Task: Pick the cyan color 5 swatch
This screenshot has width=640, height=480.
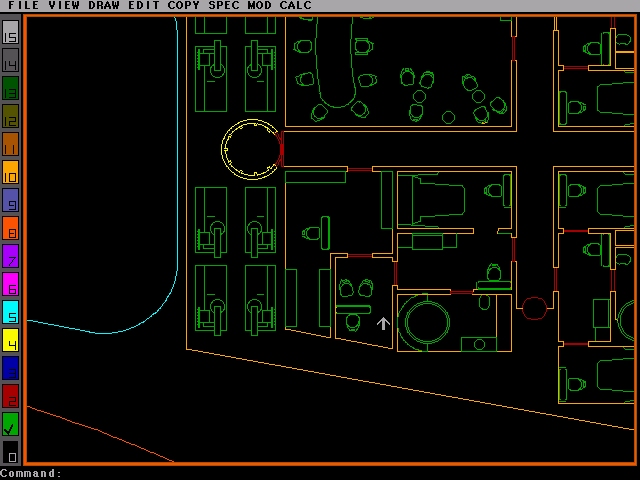Action: point(10,313)
